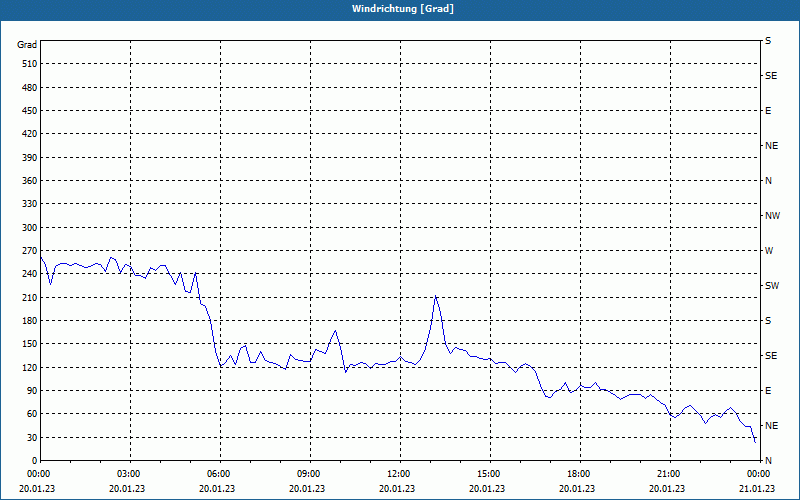Select the 'E' compass label level with 90
The height and width of the screenshot is (500, 800).
click(x=768, y=390)
